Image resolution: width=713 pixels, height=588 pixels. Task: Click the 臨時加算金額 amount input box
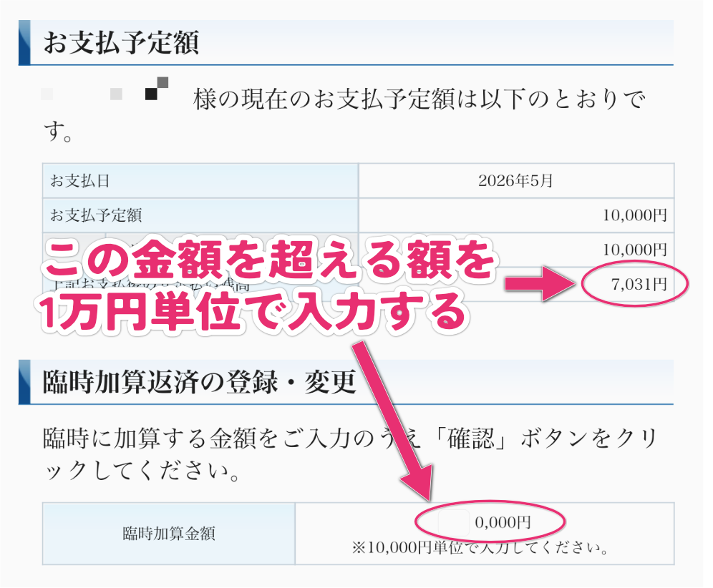coord(454,523)
